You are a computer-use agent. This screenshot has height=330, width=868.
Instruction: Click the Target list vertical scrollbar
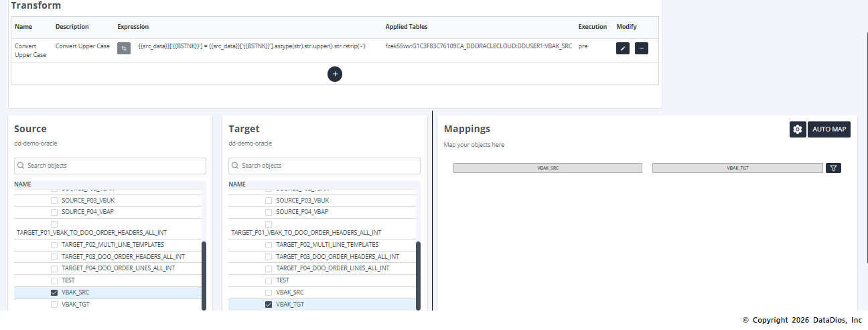point(418,275)
